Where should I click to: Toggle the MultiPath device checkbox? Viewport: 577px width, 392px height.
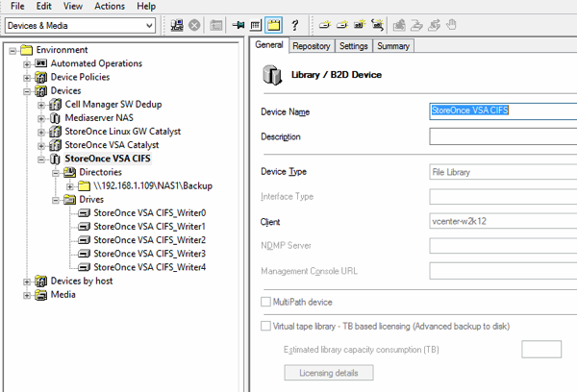tap(265, 302)
